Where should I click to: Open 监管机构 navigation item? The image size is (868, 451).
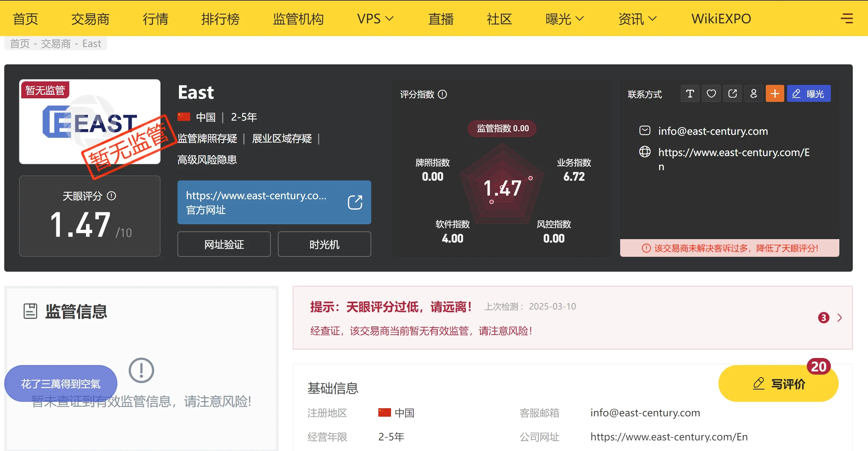(298, 18)
